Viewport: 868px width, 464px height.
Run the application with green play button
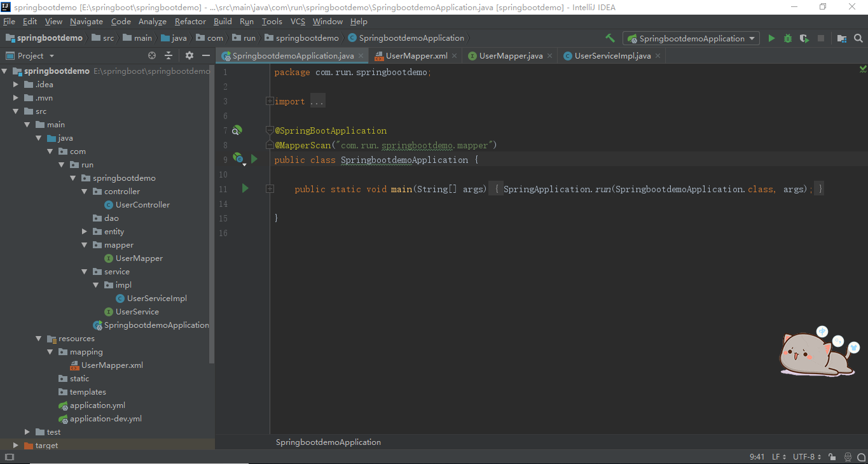771,38
